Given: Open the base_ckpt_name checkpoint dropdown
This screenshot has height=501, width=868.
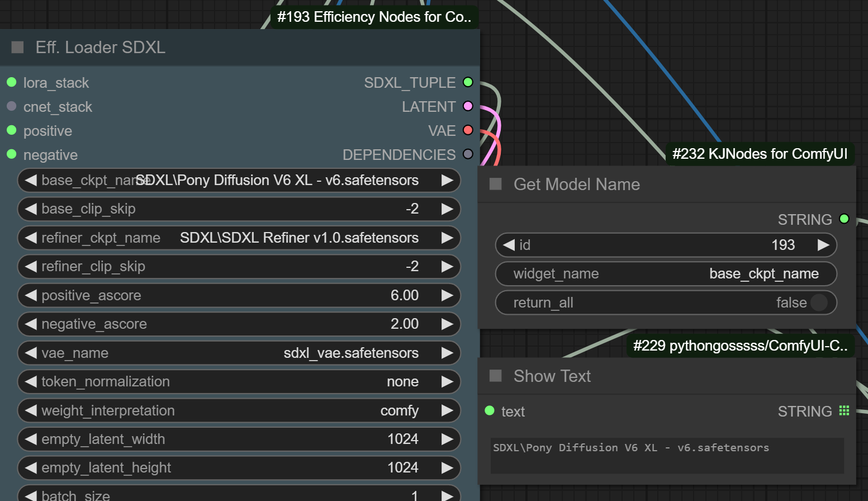Looking at the screenshot, I should pos(239,180).
